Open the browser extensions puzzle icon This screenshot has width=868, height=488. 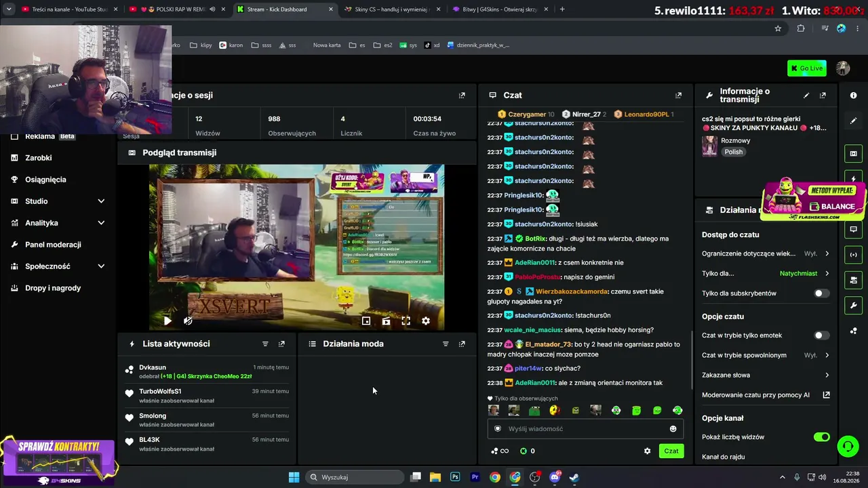click(801, 28)
